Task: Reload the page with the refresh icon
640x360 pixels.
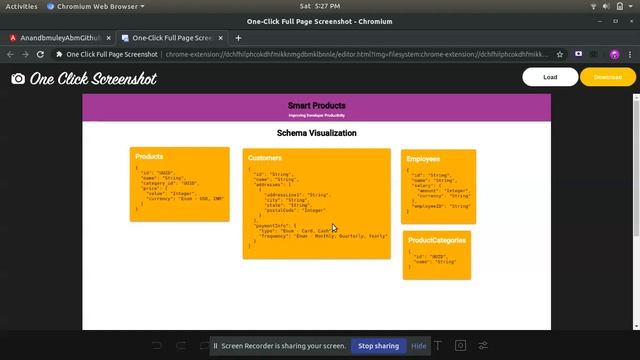Action: coord(40,54)
